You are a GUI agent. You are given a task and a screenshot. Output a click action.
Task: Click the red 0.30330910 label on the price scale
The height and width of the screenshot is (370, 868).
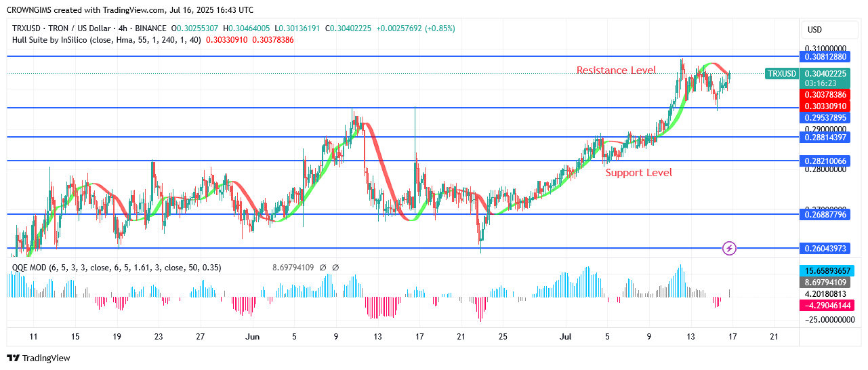click(x=824, y=106)
